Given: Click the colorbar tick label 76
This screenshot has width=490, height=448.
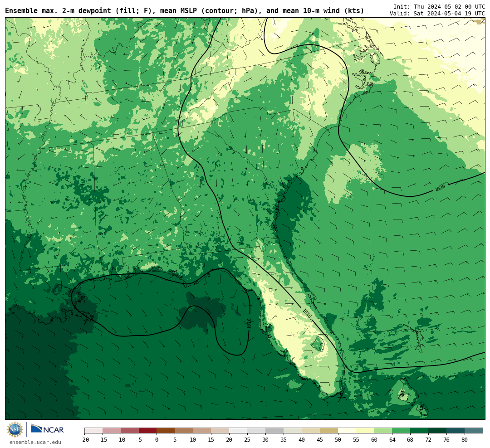Looking at the screenshot, I should point(447,440).
